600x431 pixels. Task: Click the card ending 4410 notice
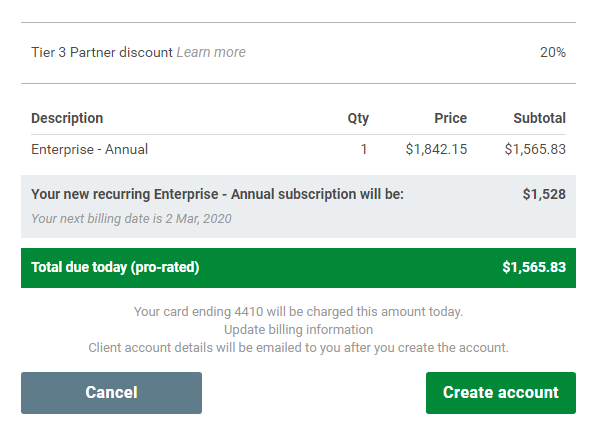coord(298,312)
